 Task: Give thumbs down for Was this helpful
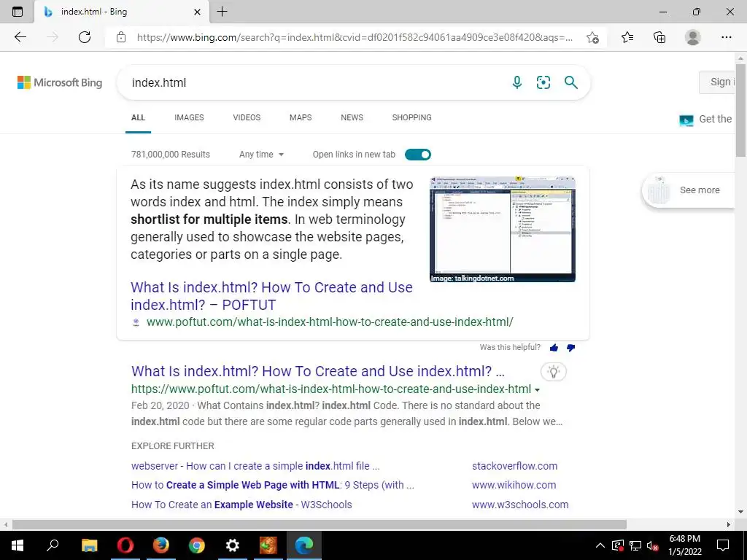pos(570,348)
